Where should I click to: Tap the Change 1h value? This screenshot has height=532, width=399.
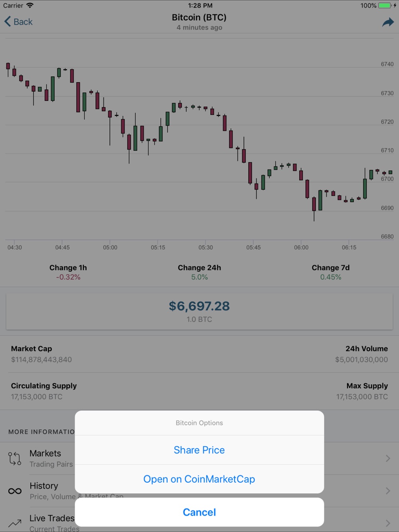pos(68,277)
